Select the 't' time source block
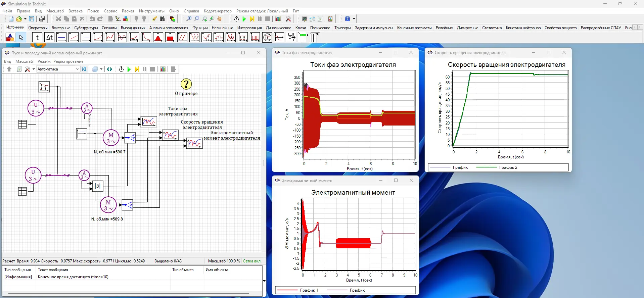The image size is (644, 298). click(x=37, y=37)
